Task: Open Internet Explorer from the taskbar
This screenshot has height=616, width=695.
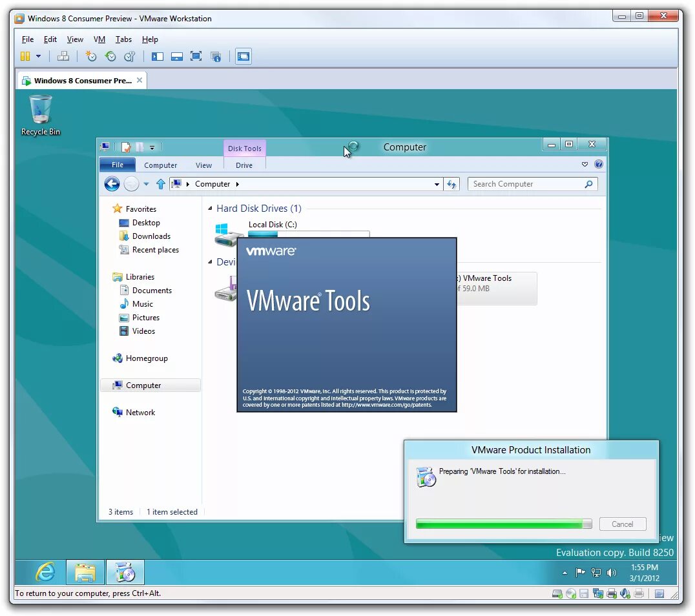Action: pyautogui.click(x=45, y=572)
